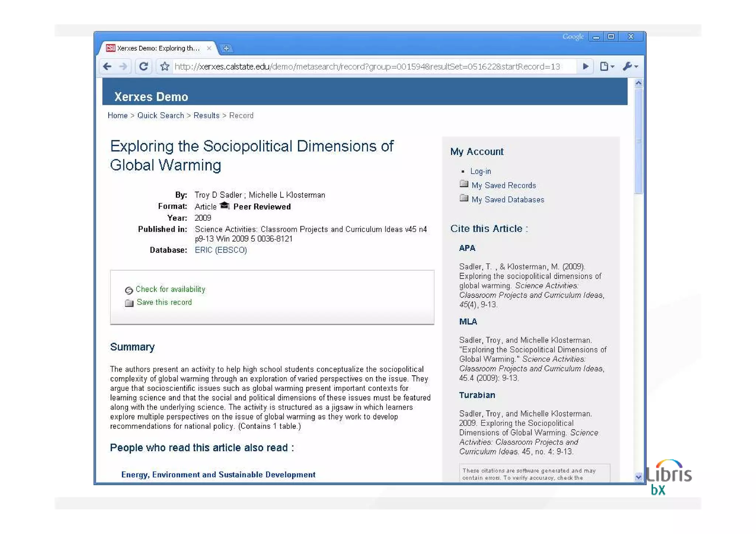Screen dimensions: 756x534
Task: Open Energy, Environment and Sustainable Development article
Action: coord(218,475)
